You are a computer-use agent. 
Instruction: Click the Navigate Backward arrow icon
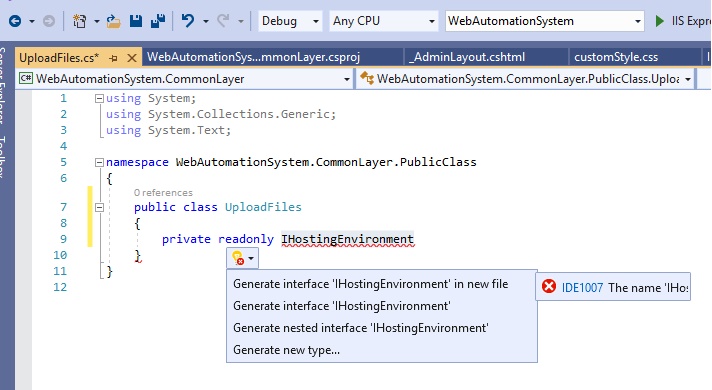click(15, 21)
